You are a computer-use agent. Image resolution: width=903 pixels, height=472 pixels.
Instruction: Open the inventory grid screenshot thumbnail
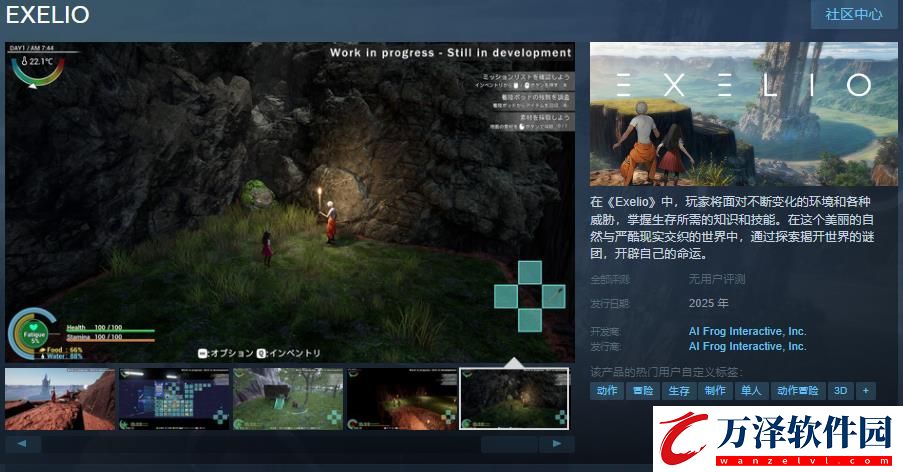tap(174, 399)
